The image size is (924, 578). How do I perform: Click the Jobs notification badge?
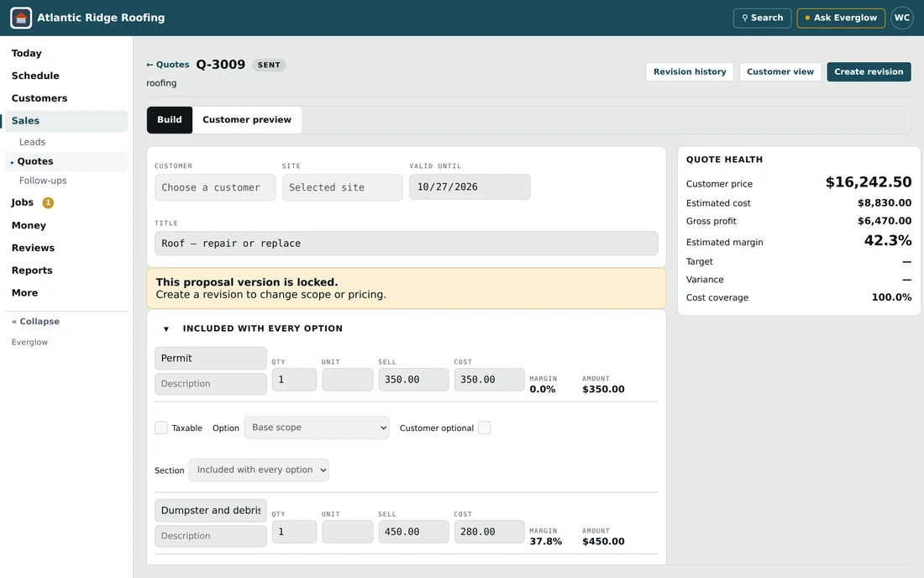click(x=49, y=202)
